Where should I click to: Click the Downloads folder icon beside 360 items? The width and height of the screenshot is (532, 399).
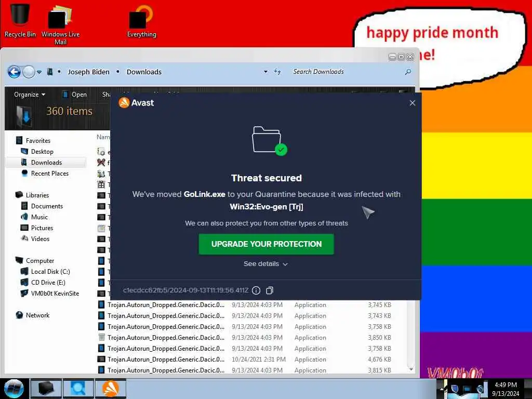[24, 115]
